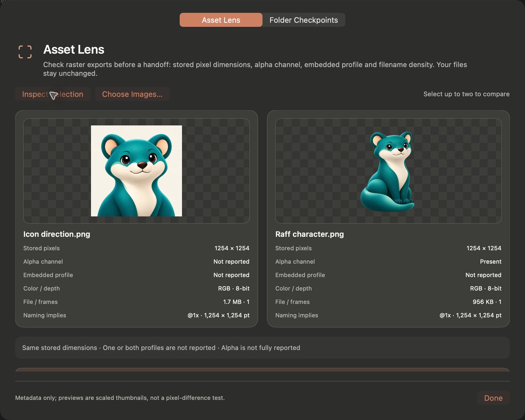Click Color / depth 'RGB · 8-bit' value in Raff card
The height and width of the screenshot is (420, 525).
[x=486, y=288]
